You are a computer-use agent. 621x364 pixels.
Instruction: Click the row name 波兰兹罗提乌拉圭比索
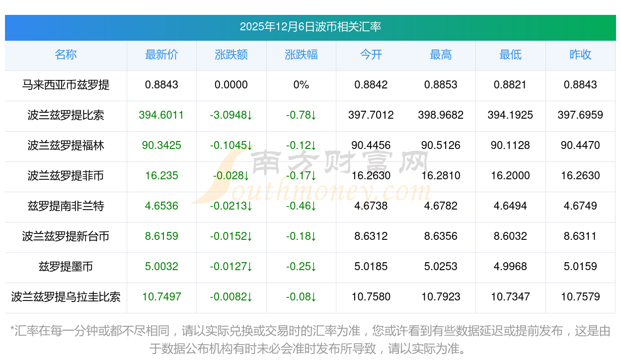coord(66,297)
